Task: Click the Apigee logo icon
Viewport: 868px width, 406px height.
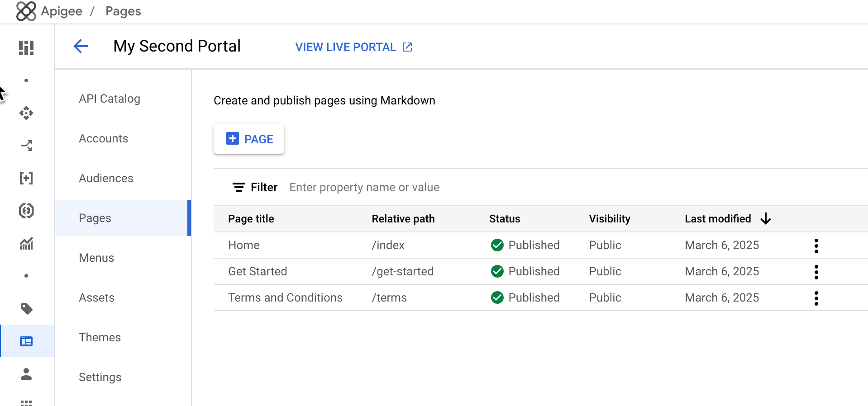Action: tap(26, 11)
